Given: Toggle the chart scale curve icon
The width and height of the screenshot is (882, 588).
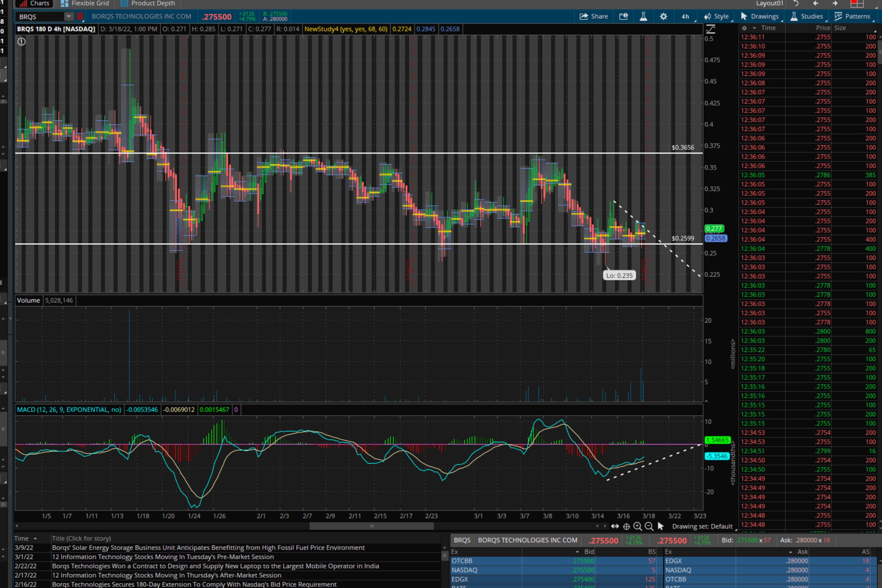Looking at the screenshot, I should [x=711, y=29].
